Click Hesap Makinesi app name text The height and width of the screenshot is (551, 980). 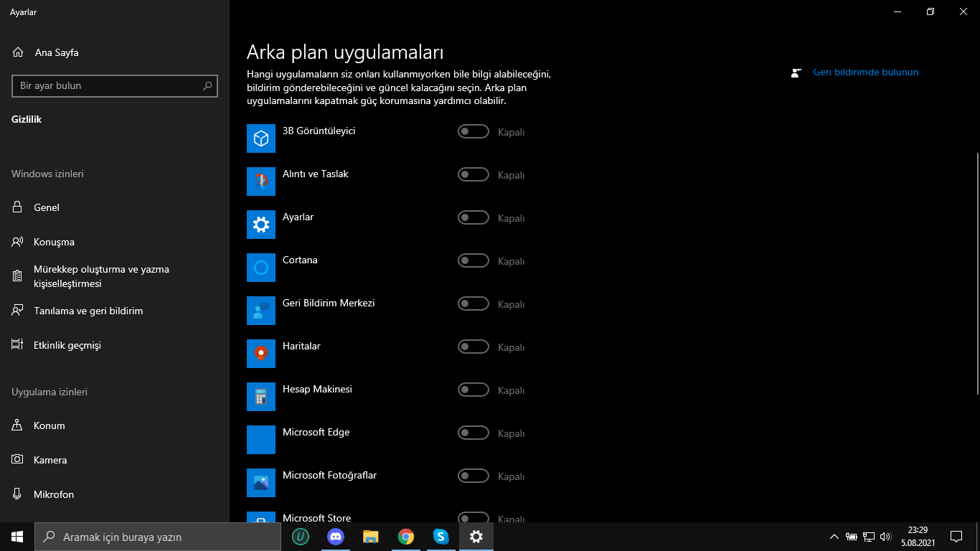[x=317, y=389]
